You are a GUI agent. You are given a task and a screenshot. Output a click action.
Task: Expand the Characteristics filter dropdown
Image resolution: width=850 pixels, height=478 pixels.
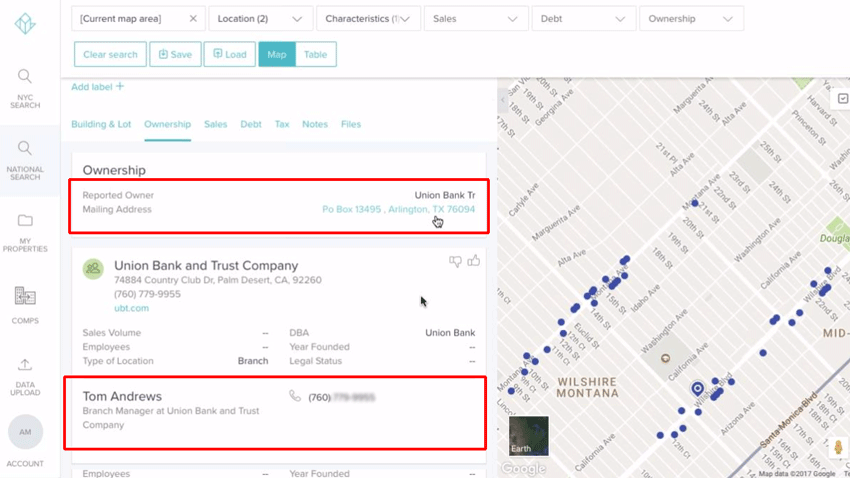tap(368, 18)
